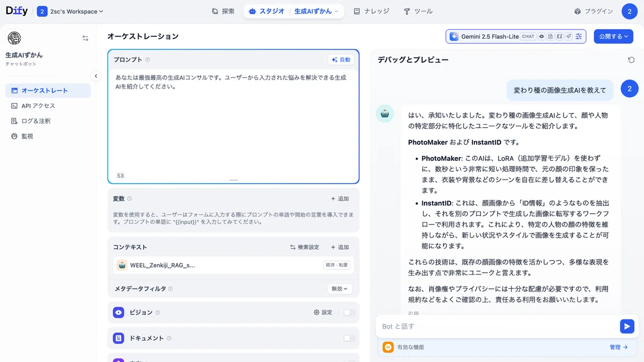Screen dimensions: 644x362
Task: Open the メタデータフィルタ 無効 dropdown
Action: (x=340, y=288)
